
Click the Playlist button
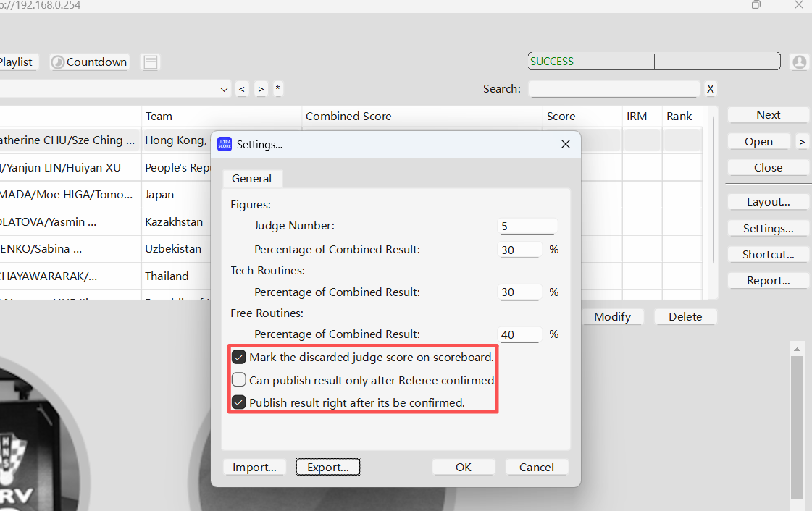click(17, 62)
